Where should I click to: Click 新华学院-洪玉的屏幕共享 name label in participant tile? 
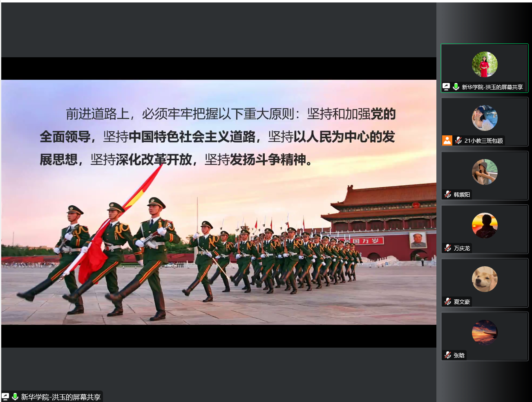click(x=492, y=87)
